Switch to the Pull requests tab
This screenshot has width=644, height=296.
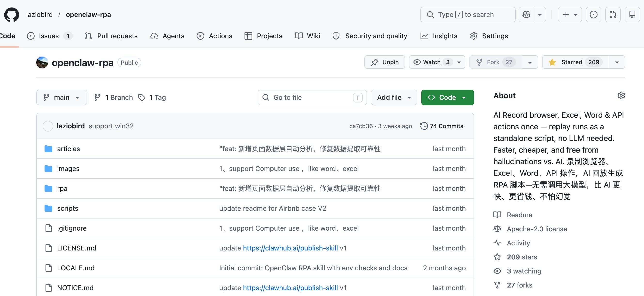pyautogui.click(x=111, y=36)
